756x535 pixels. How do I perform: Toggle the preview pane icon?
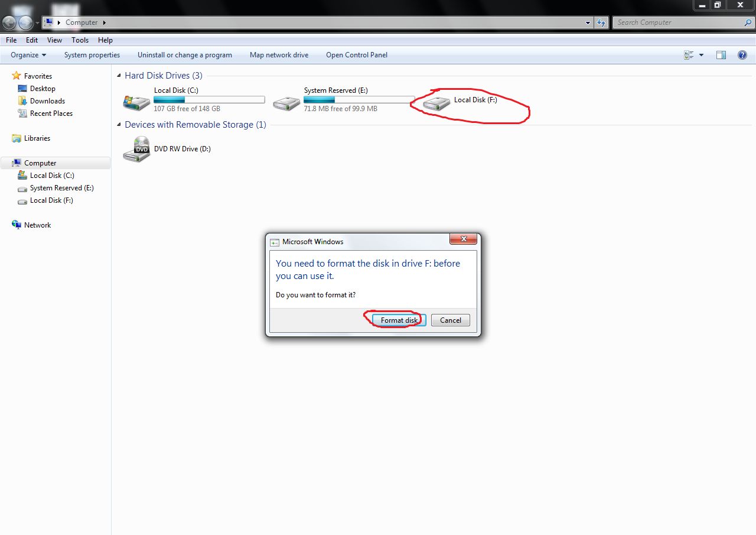pyautogui.click(x=721, y=55)
